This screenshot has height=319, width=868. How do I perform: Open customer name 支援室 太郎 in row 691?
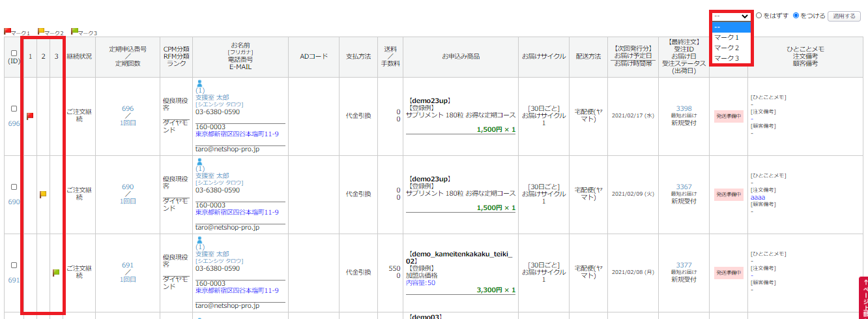click(212, 254)
